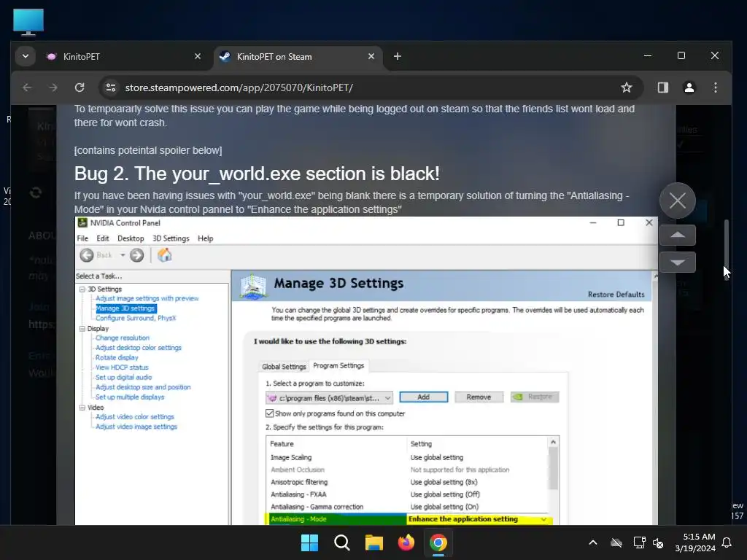Open Set up digital audio task
This screenshot has height=560, width=747.
[x=123, y=378]
